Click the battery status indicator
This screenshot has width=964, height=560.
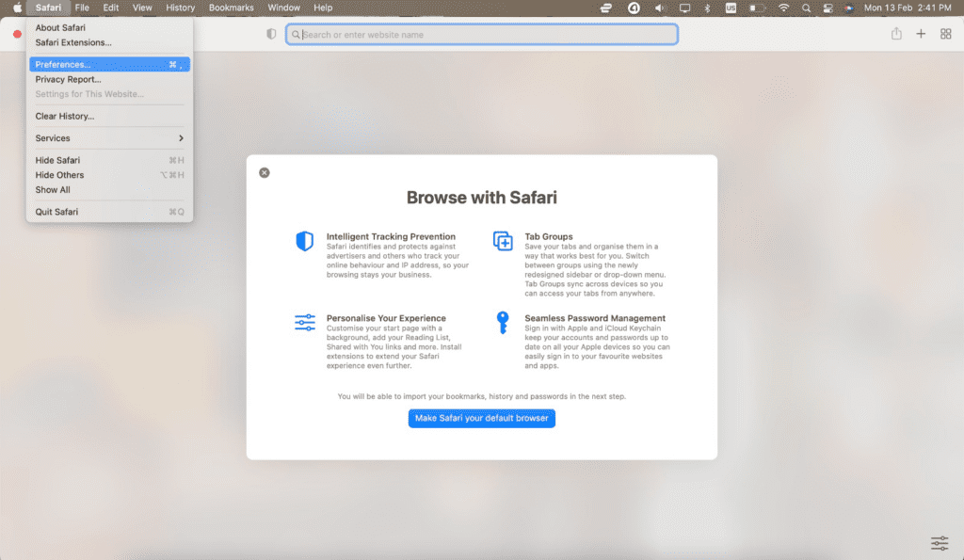756,8
